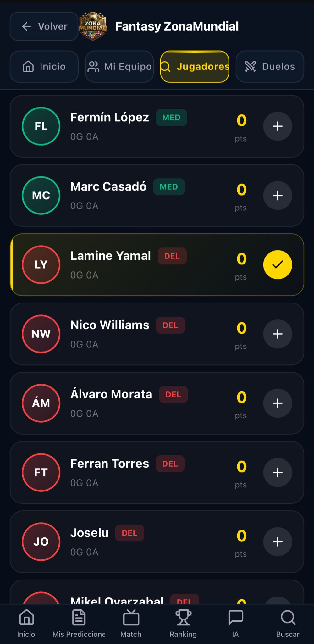This screenshot has width=314, height=644.
Task: Tap the Buscar magnifier icon
Action: point(288,618)
